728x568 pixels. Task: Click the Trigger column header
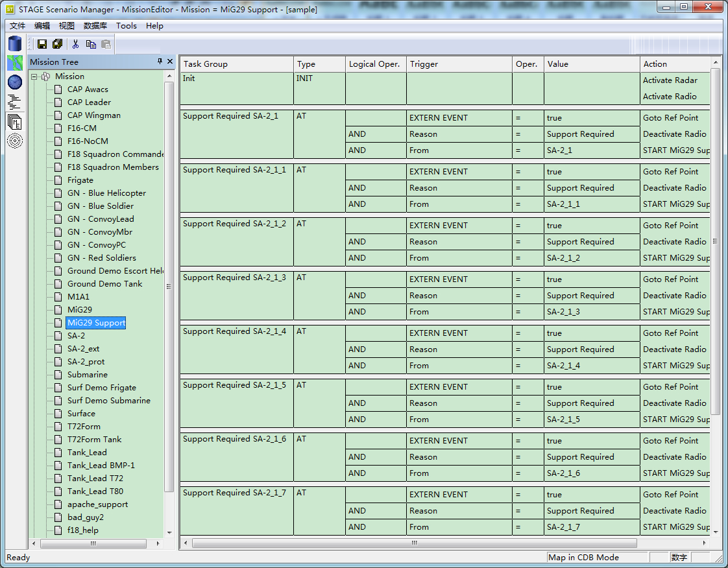coord(459,64)
